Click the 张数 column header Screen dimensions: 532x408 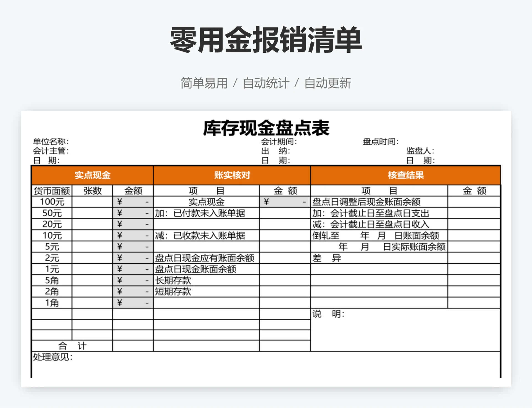pyautogui.click(x=91, y=191)
